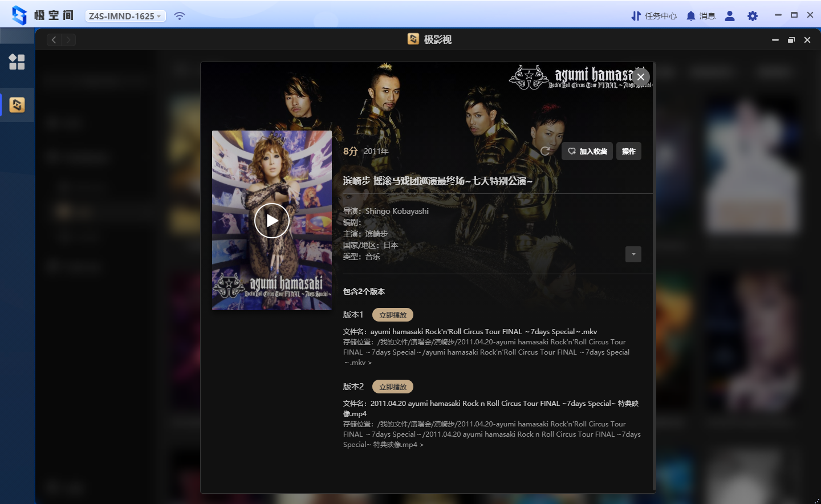Minimize the 极影视 inner window
This screenshot has width=821, height=504.
pos(775,40)
